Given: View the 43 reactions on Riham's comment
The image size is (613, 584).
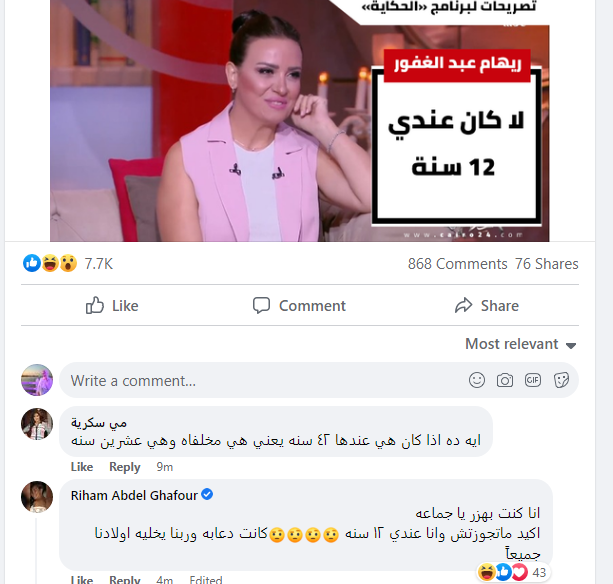Looking at the screenshot, I should click(x=513, y=572).
